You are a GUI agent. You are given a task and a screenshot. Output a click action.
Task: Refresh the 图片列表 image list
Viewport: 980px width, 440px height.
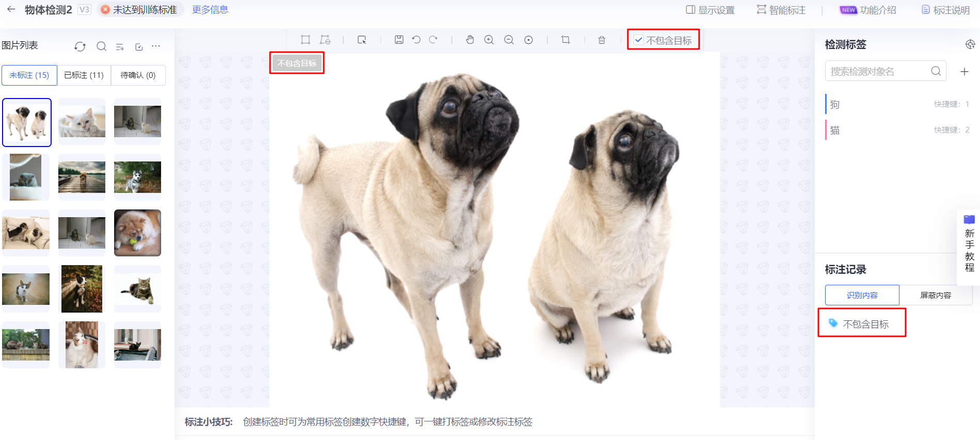tap(80, 46)
